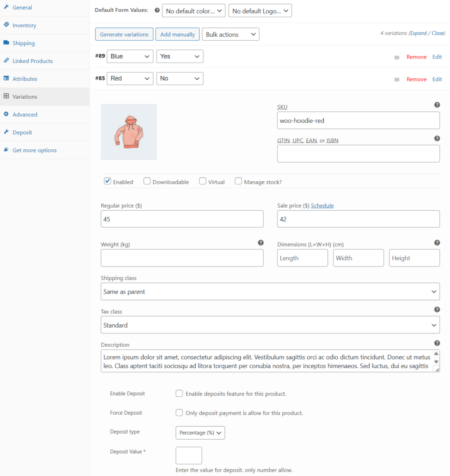Screen dimensions: 450x476
Task: Enable the Downloadable checkbox
Action: point(147,181)
